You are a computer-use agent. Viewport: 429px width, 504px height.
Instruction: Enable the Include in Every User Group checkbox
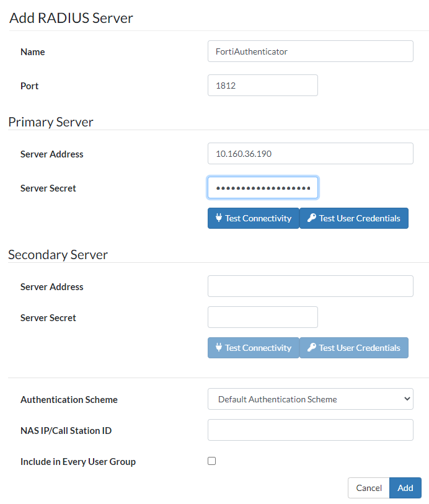click(211, 461)
